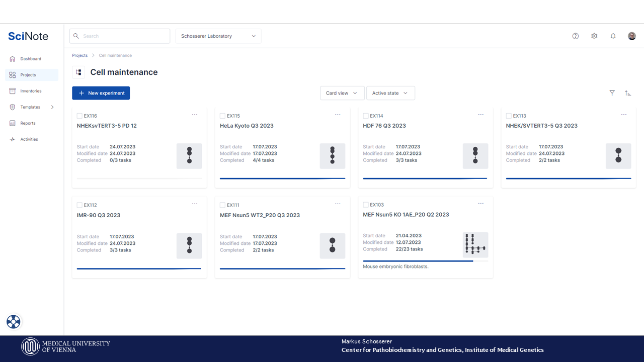Open the Card view dropdown
The height and width of the screenshot is (362, 644).
click(x=342, y=93)
